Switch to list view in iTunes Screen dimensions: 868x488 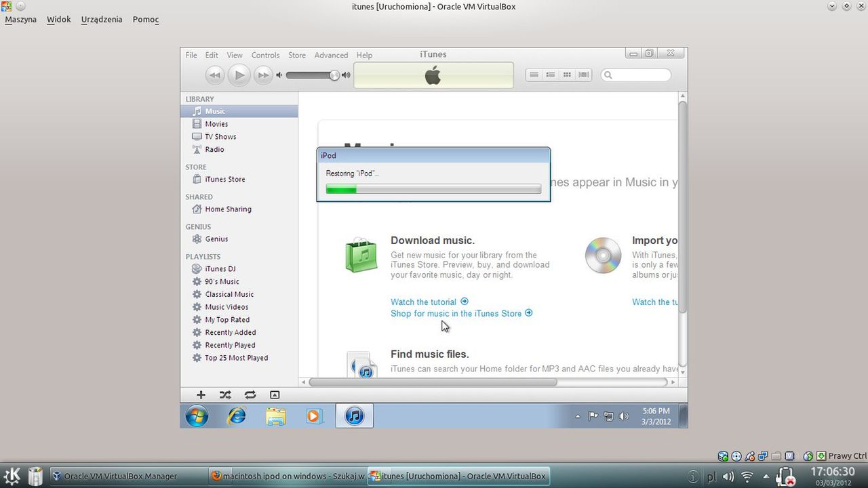click(534, 75)
